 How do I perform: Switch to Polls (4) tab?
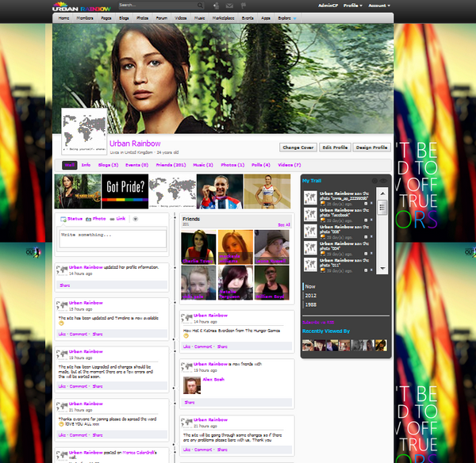coord(261,165)
